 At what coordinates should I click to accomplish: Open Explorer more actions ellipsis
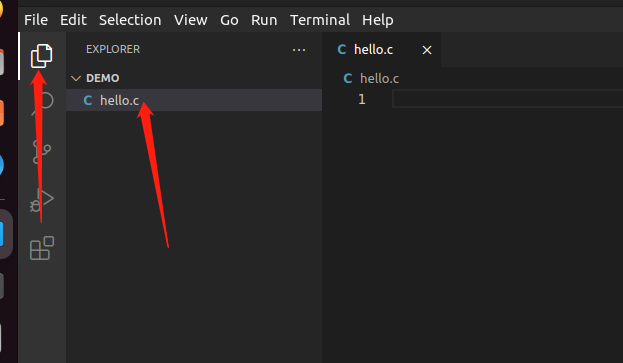[299, 50]
